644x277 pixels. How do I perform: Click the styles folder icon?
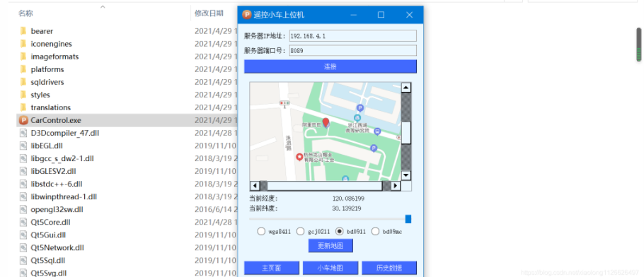pyautogui.click(x=23, y=95)
